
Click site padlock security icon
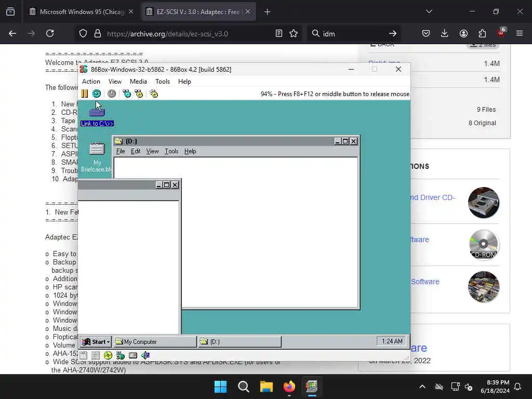pyautogui.click(x=98, y=34)
